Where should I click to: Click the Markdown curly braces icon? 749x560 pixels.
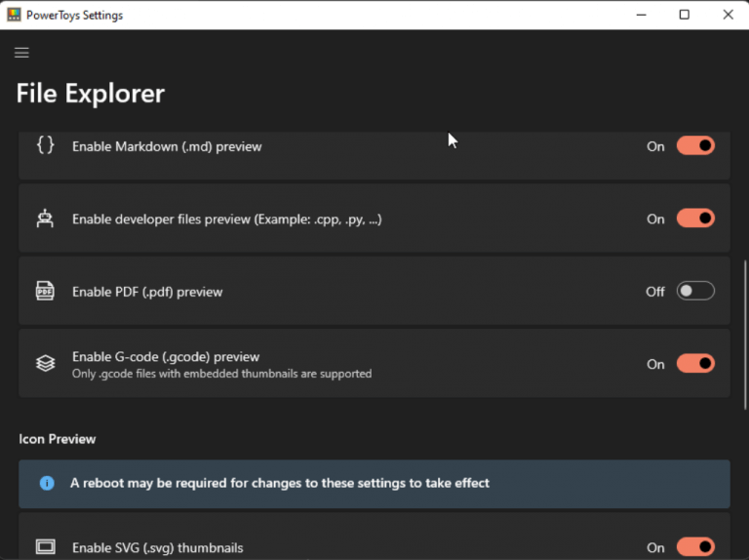(46, 145)
